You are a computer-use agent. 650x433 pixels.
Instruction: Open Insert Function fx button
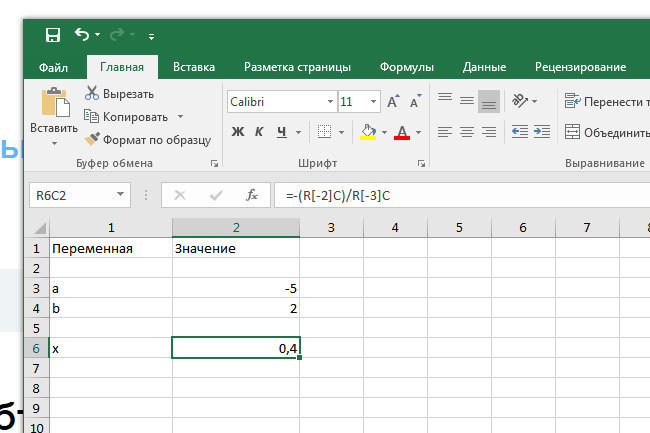pyautogui.click(x=252, y=195)
